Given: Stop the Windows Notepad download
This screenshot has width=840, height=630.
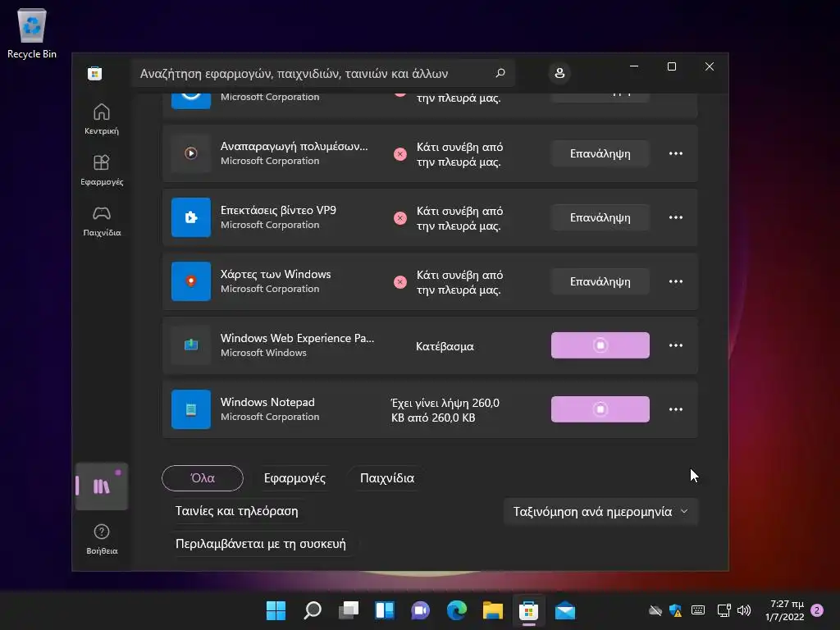Looking at the screenshot, I should pyautogui.click(x=600, y=409).
